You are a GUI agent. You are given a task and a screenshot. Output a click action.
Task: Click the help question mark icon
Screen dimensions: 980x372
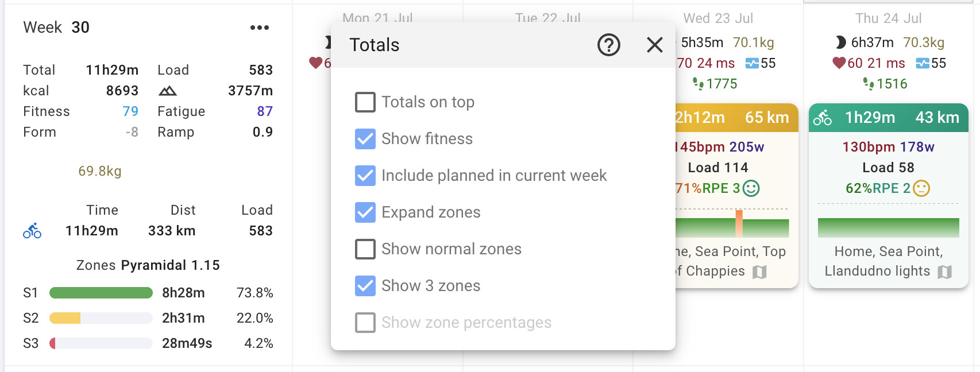click(608, 45)
